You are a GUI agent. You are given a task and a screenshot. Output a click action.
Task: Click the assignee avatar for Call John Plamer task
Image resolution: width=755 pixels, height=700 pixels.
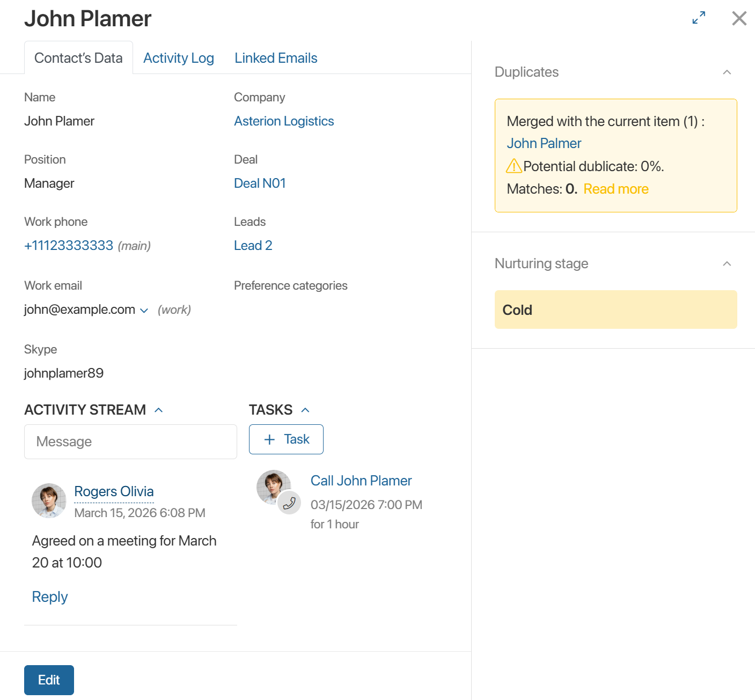272,486
